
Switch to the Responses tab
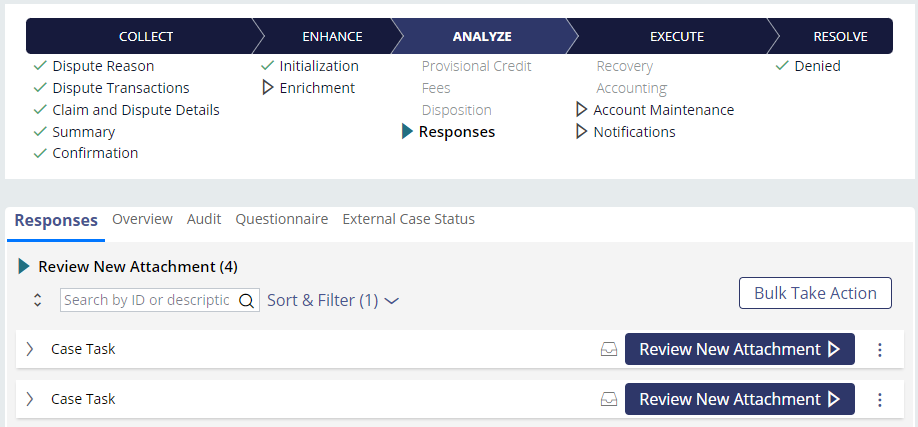coord(56,220)
